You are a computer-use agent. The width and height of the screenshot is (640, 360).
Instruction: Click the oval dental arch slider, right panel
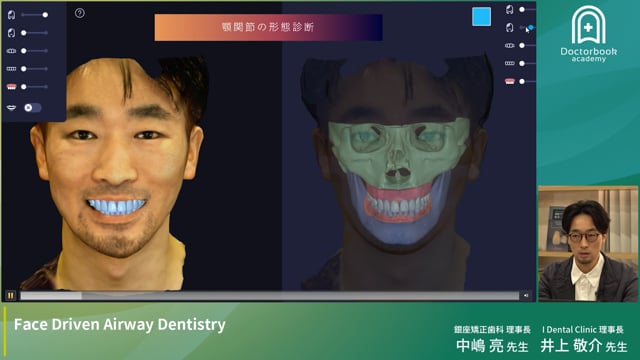[527, 46]
